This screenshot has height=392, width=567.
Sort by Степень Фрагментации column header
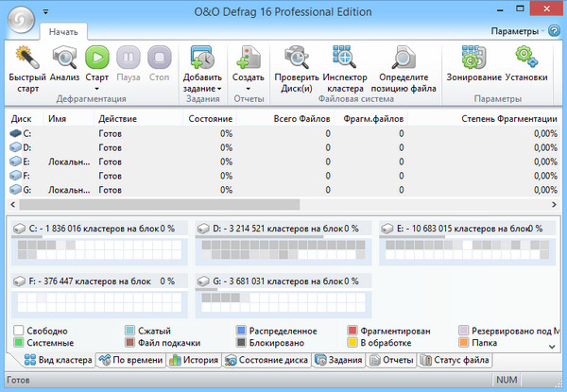click(484, 119)
